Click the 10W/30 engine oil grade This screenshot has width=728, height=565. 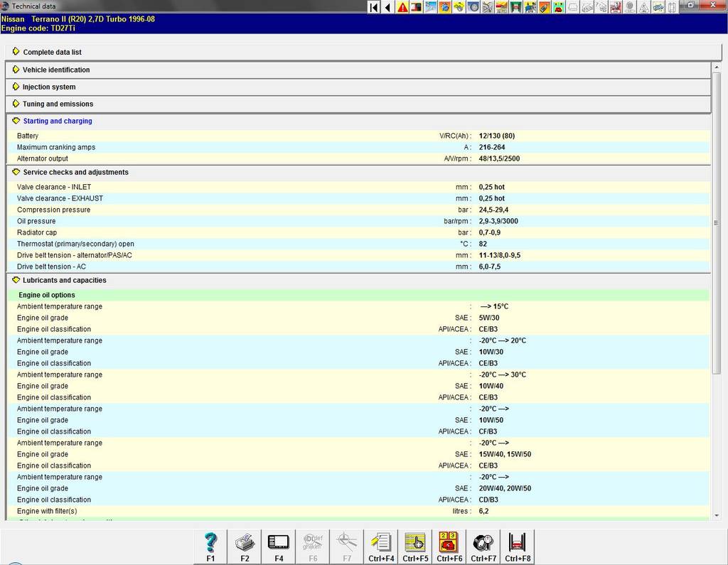click(491, 352)
